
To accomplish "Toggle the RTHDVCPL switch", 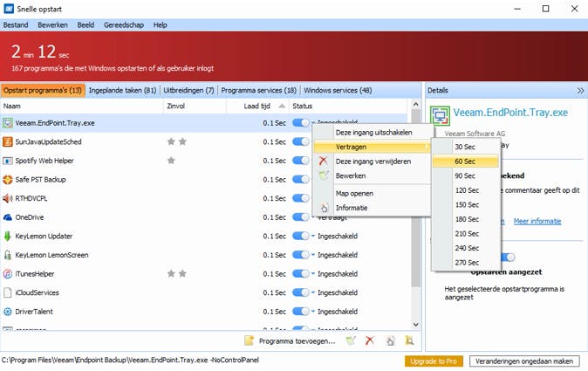I will click(x=301, y=198).
